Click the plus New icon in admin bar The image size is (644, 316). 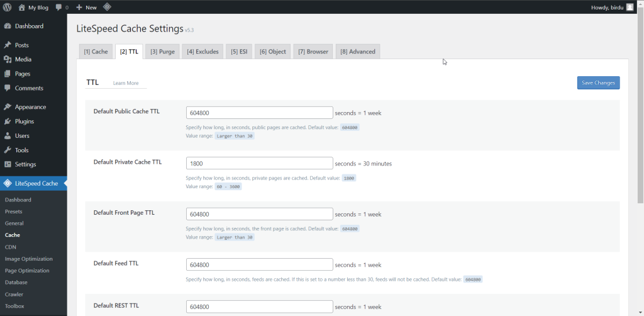tap(80, 8)
